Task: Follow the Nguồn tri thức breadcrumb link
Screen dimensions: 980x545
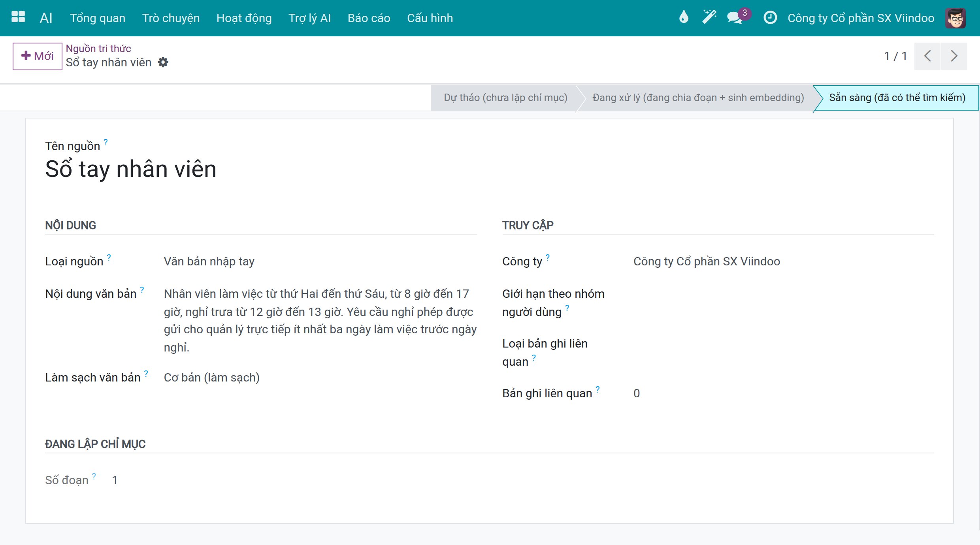Action: (98, 48)
